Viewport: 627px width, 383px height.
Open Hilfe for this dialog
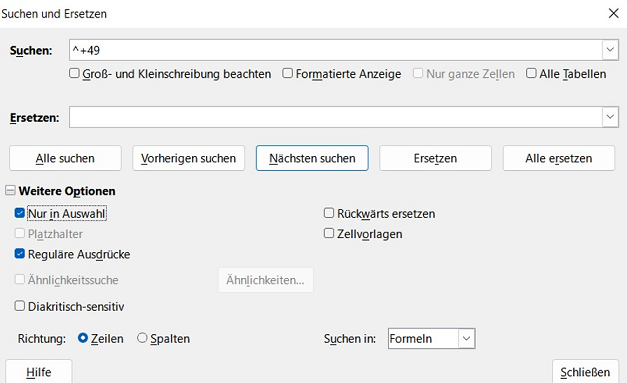pos(39,372)
